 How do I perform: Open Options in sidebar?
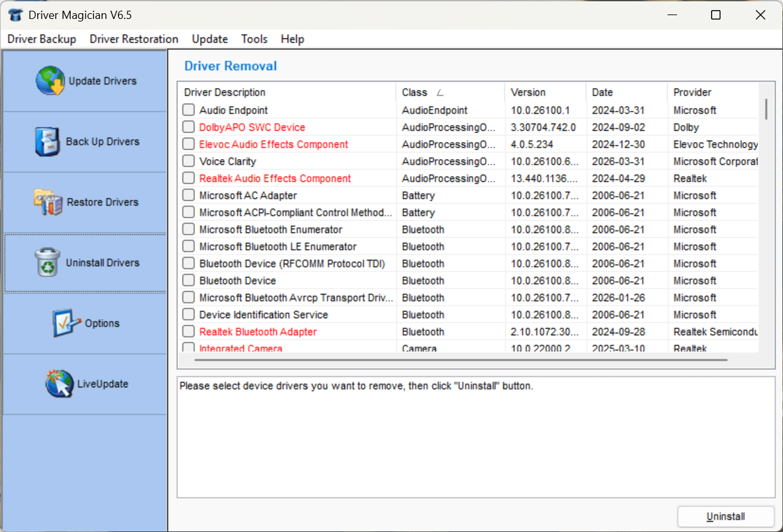click(85, 324)
